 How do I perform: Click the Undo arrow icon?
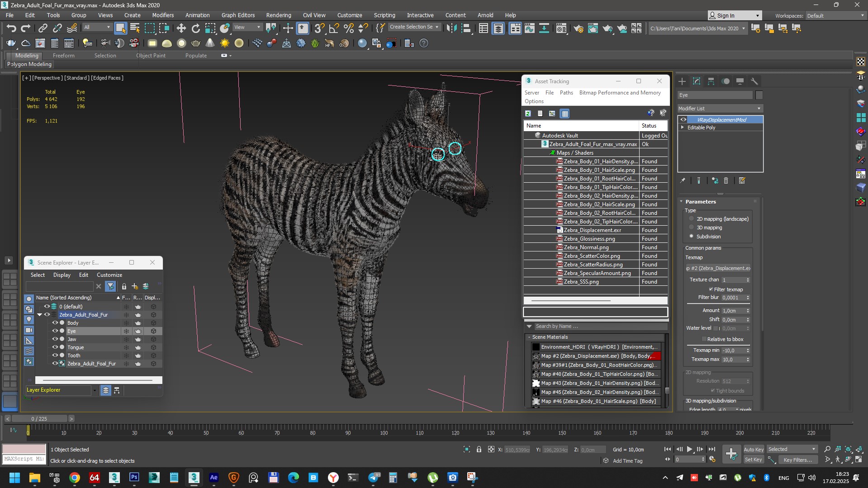click(11, 28)
